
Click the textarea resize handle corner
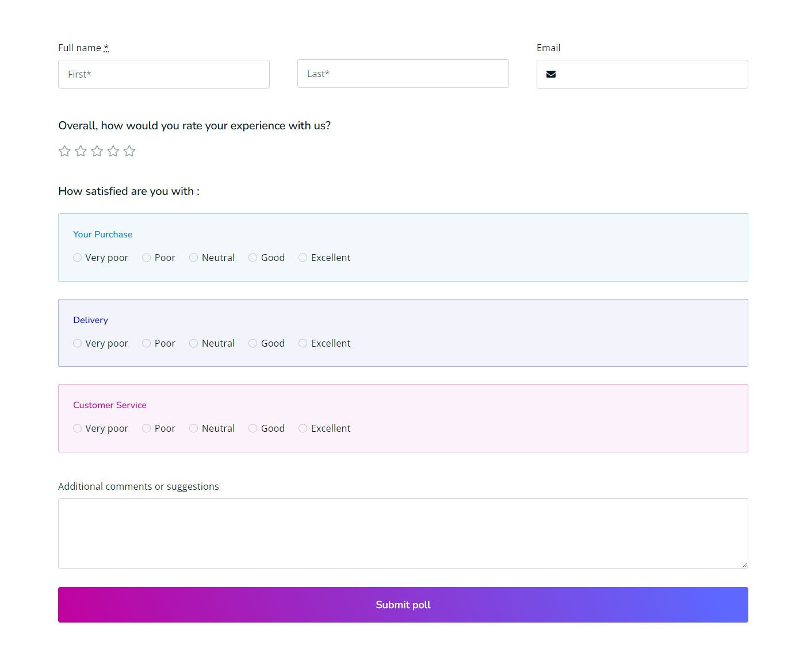pyautogui.click(x=744, y=565)
